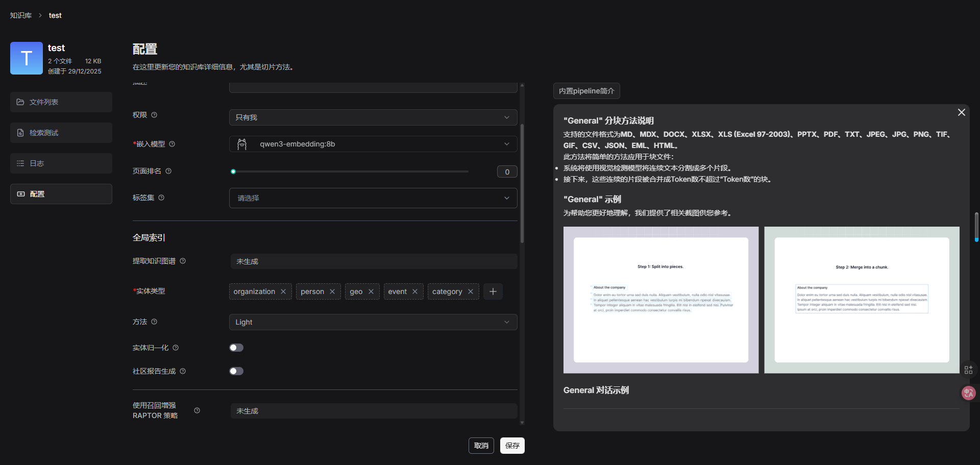Click the 保存 button
The image size is (980, 465).
(512, 446)
